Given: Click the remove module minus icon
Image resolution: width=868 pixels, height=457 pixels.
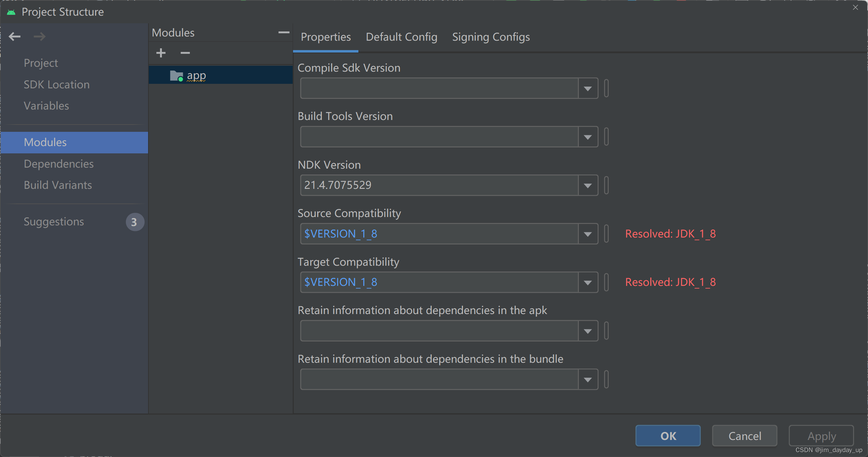Looking at the screenshot, I should (x=185, y=53).
